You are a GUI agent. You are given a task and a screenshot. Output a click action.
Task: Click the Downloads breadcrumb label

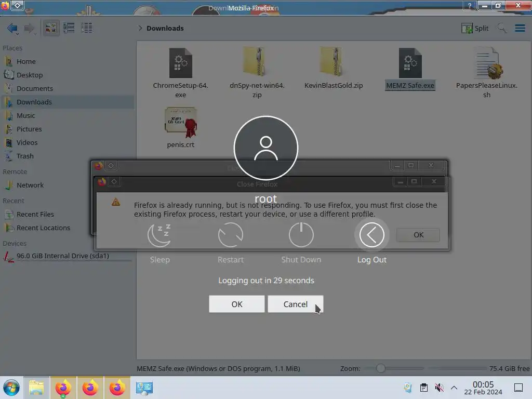click(165, 28)
